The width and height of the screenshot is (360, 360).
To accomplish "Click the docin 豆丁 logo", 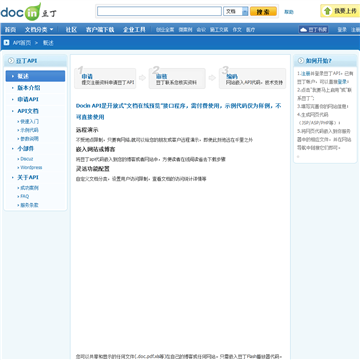I will (29, 11).
